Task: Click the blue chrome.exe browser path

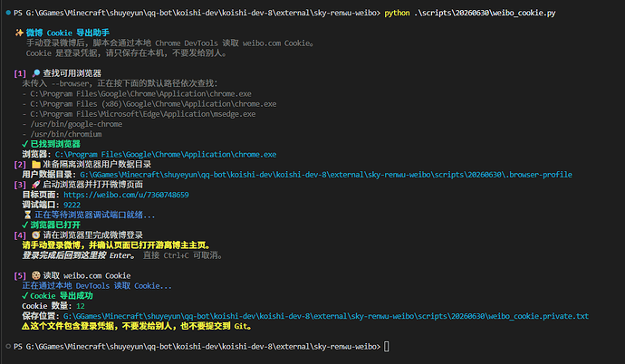Action: (166, 155)
